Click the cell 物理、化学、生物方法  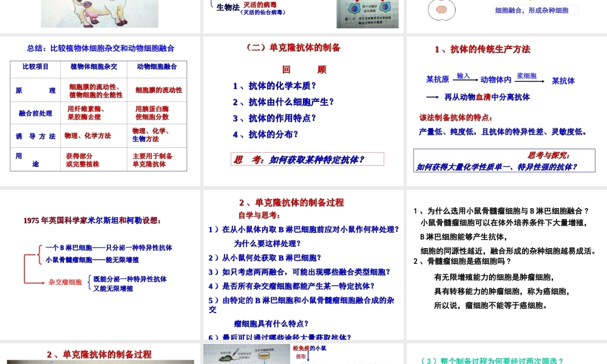[151, 135]
